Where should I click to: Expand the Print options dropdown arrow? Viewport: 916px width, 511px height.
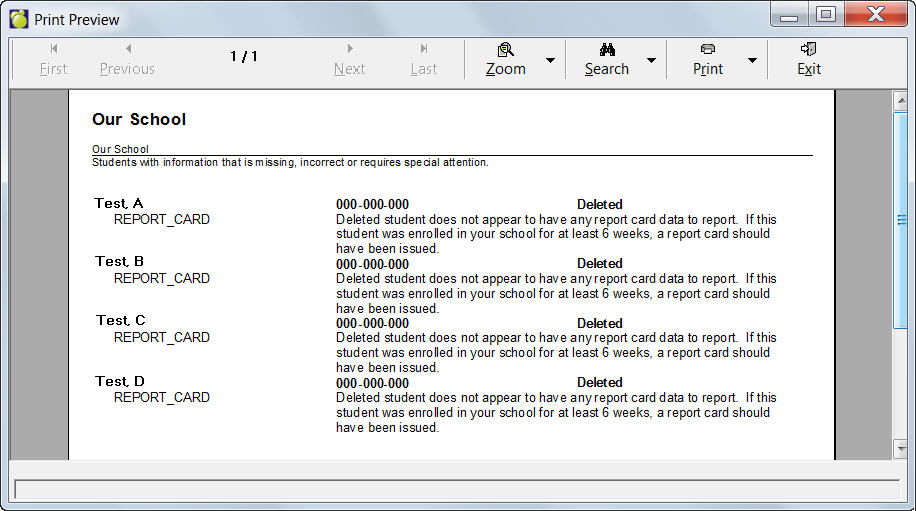[752, 61]
